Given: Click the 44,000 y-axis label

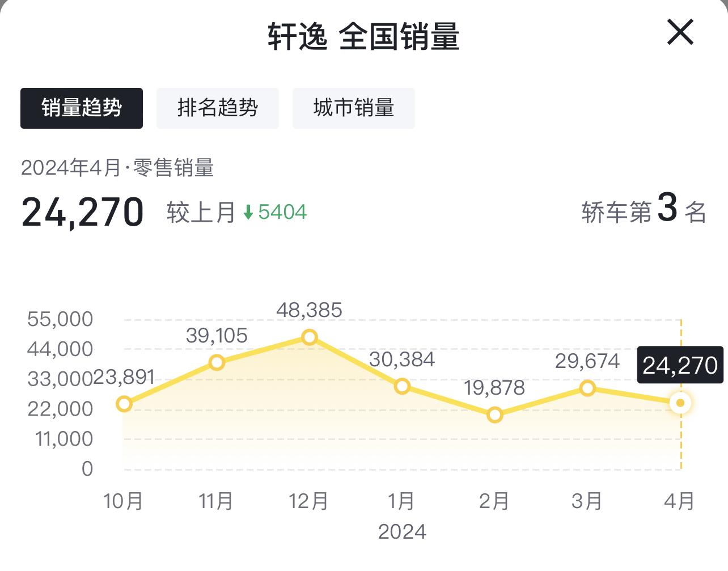Looking at the screenshot, I should pos(60,349).
